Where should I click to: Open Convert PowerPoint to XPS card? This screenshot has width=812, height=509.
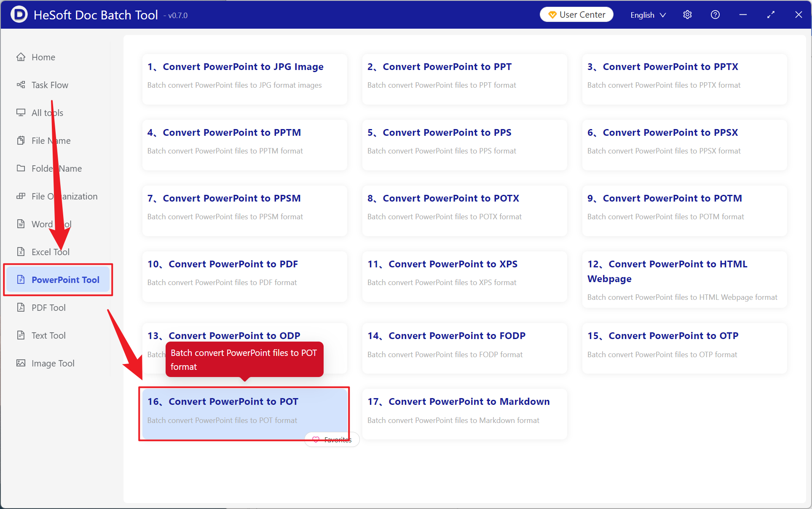click(x=464, y=276)
